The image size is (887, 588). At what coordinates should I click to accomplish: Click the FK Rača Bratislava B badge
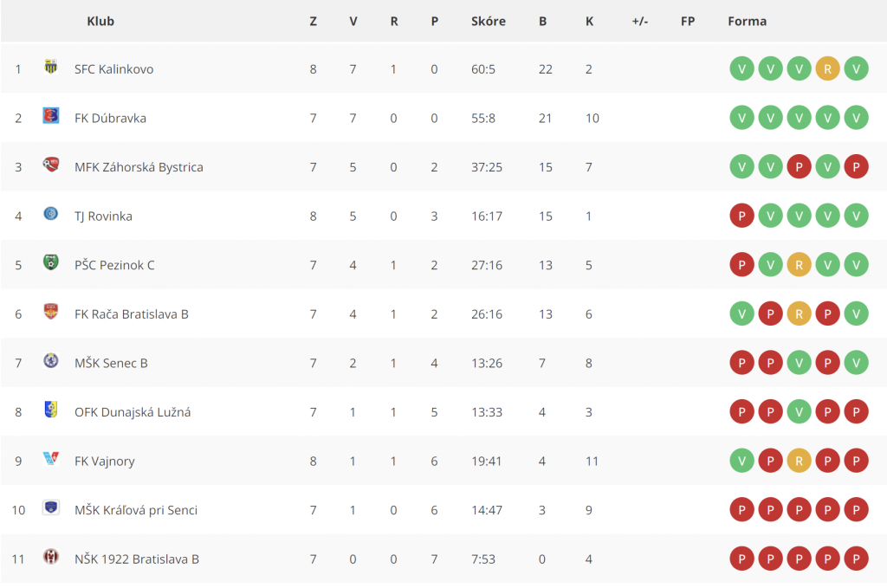(51, 312)
